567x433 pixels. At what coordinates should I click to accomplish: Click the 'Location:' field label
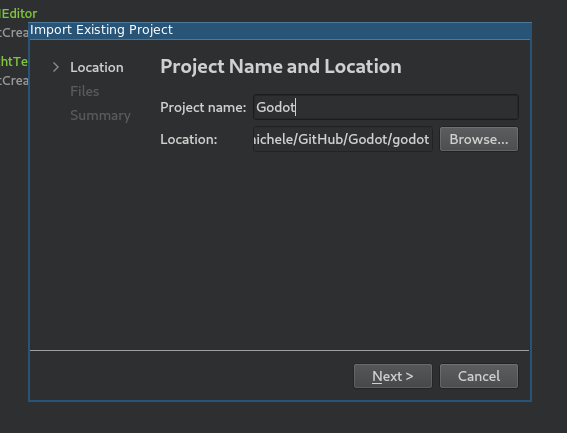tap(189, 139)
